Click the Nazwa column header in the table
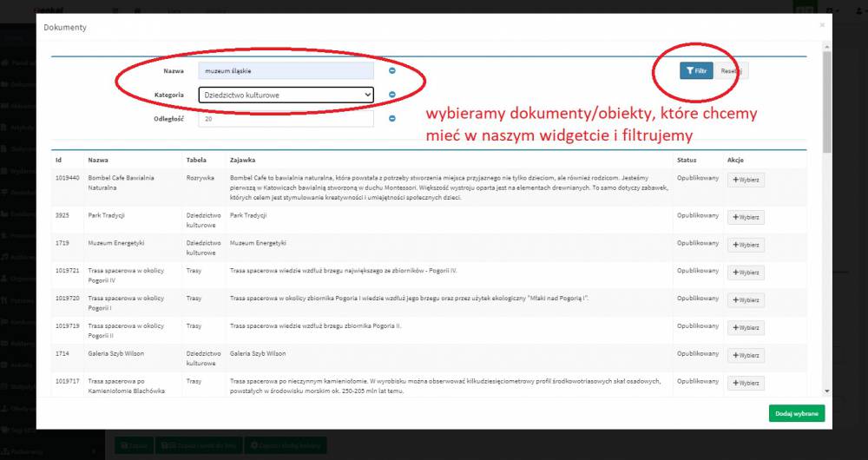The height and width of the screenshot is (460, 868). [x=97, y=160]
